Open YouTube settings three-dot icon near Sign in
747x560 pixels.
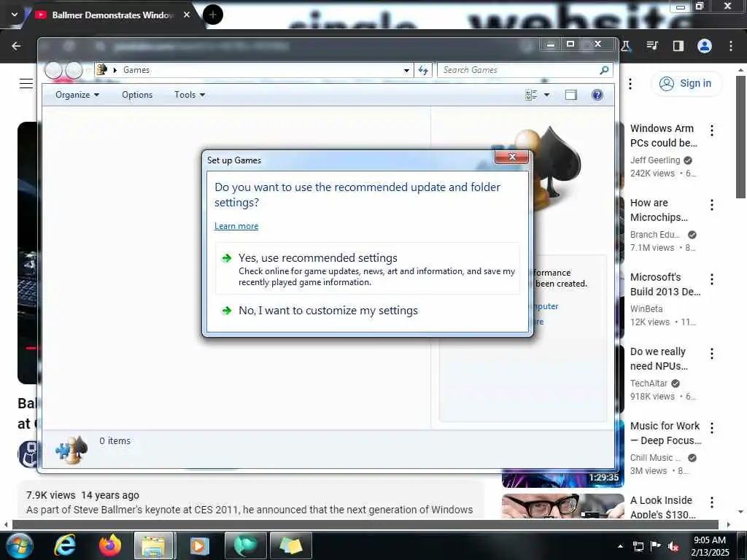(x=630, y=84)
